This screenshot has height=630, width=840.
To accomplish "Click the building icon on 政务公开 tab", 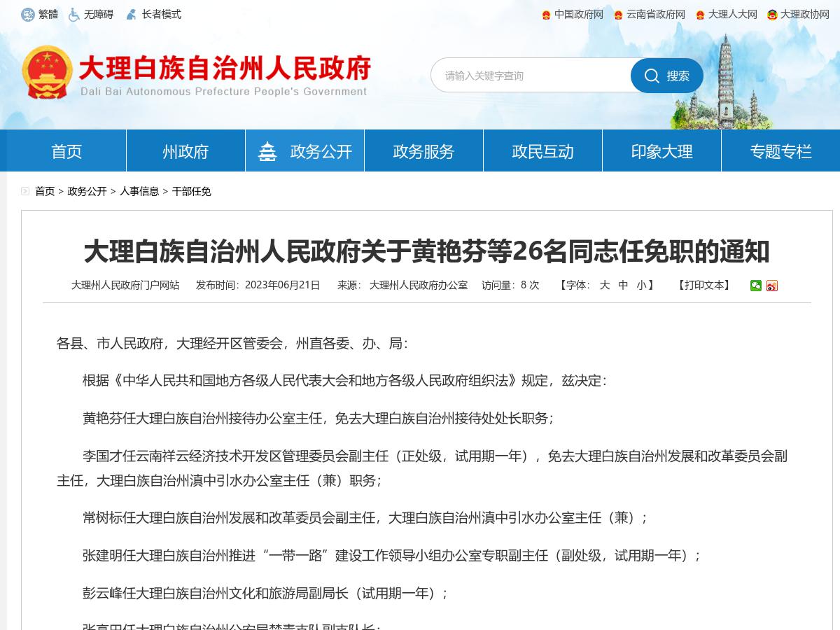I will click(x=269, y=150).
